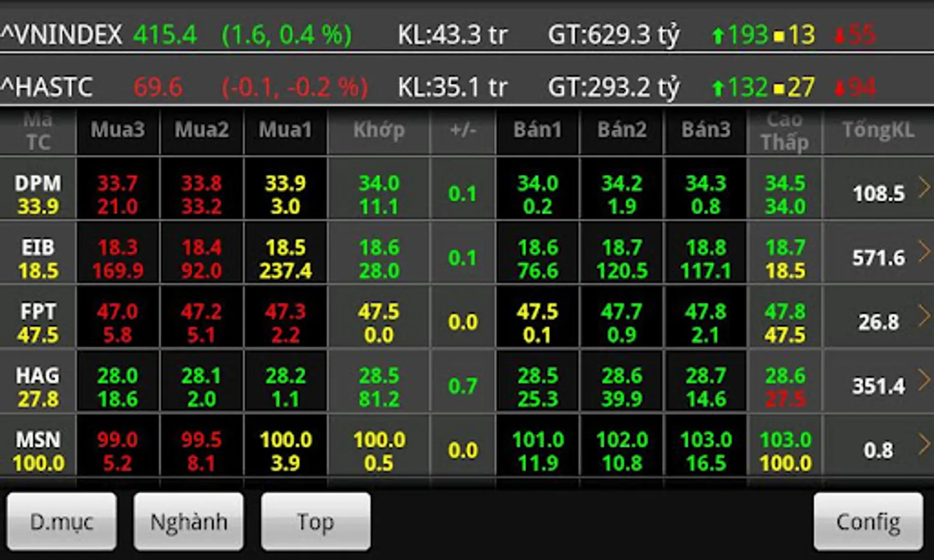Click DPM's TổngKL value 108.5
The image size is (934, 560).
pyautogui.click(x=879, y=194)
